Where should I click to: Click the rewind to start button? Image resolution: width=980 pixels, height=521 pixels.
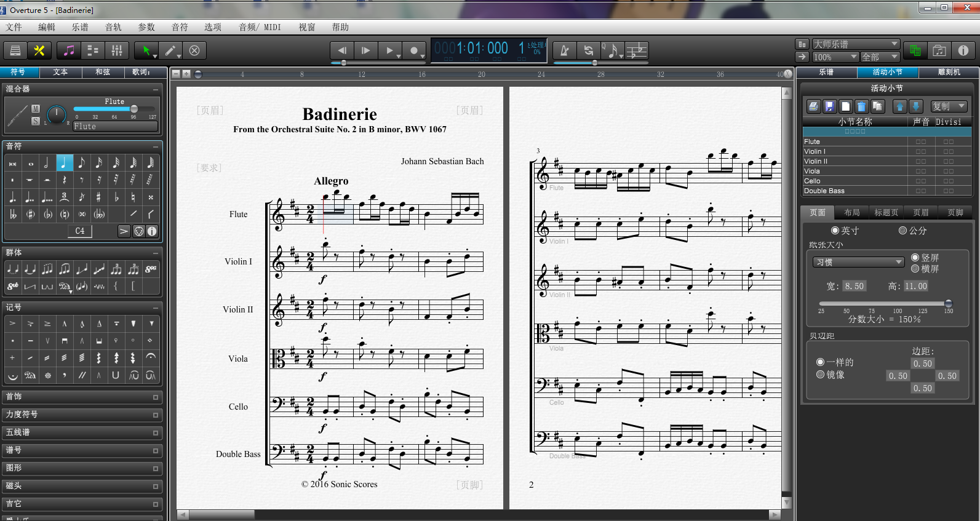click(x=342, y=50)
